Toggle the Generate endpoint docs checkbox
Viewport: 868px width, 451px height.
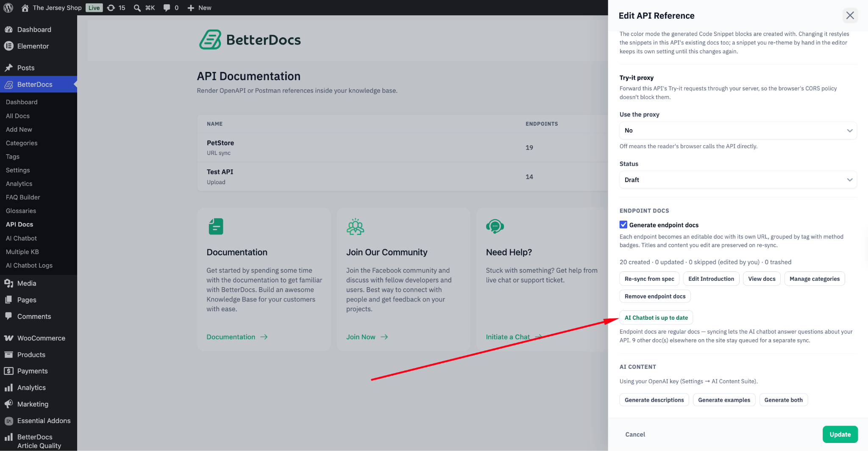point(623,225)
